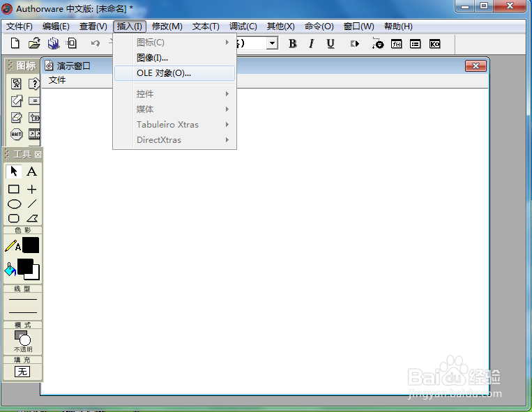The height and width of the screenshot is (412, 532).
Task: Open the Xtras menu 其他(X)
Action: coord(280,26)
